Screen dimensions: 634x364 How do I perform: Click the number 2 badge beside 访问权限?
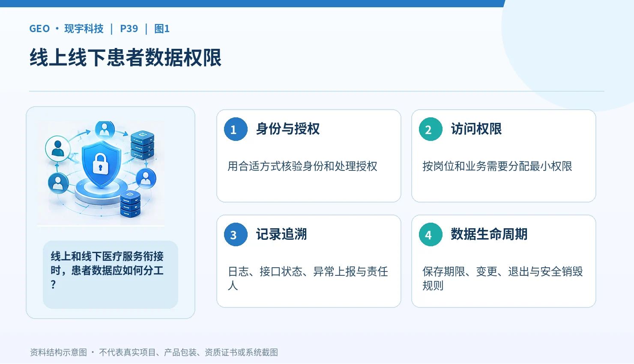431,129
